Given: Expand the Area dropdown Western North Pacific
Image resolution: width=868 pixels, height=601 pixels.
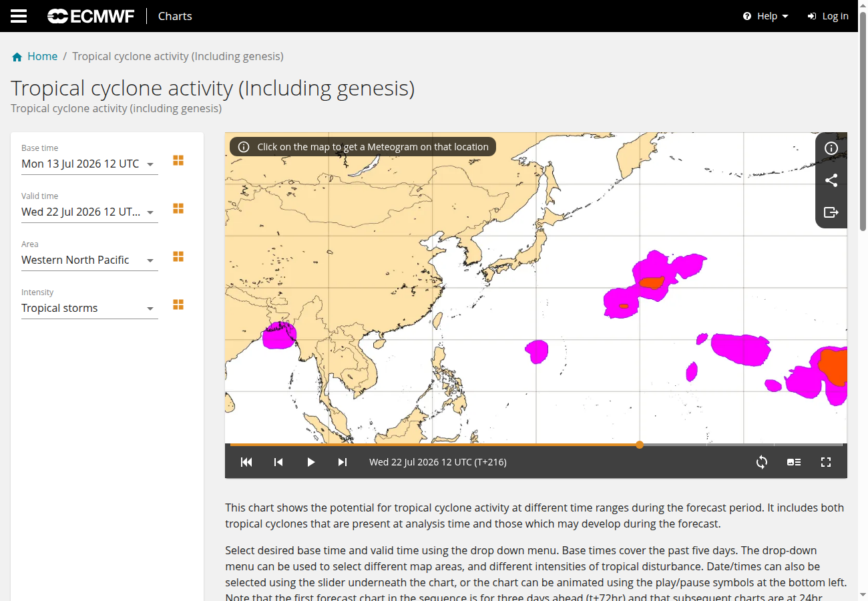Looking at the screenshot, I should (x=89, y=260).
